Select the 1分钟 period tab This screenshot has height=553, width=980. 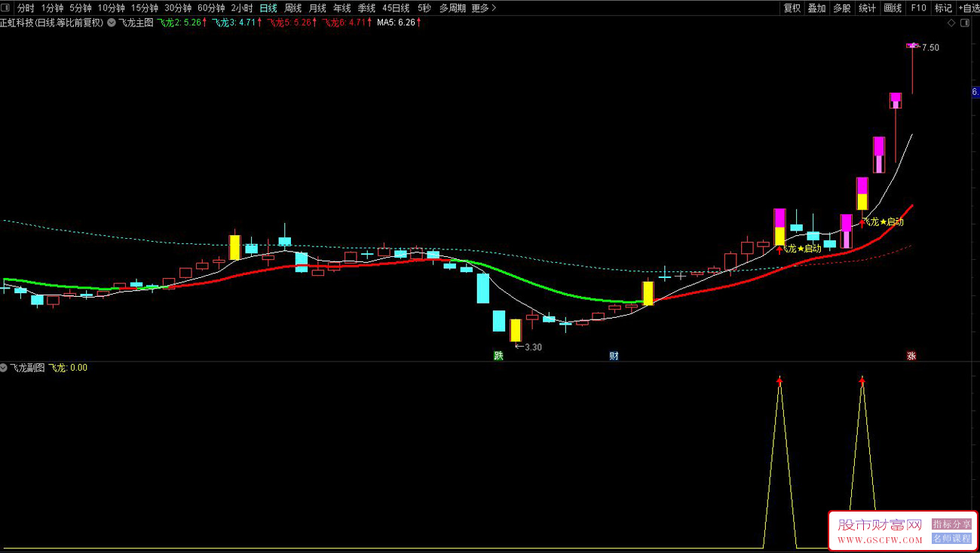click(52, 8)
